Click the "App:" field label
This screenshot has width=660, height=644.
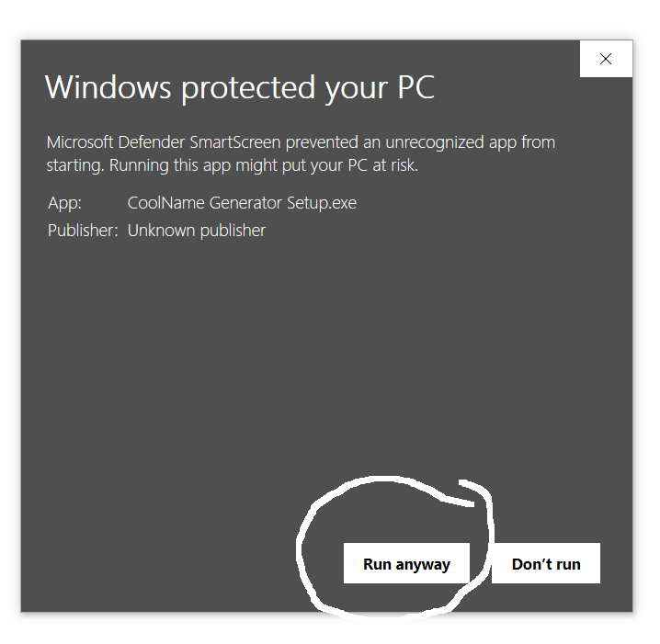(x=64, y=203)
